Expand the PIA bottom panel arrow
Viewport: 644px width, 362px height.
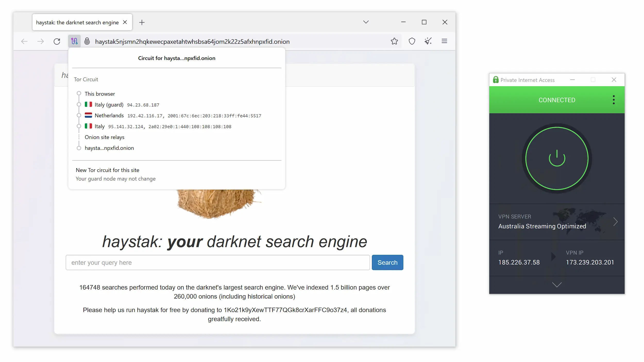pyautogui.click(x=557, y=285)
